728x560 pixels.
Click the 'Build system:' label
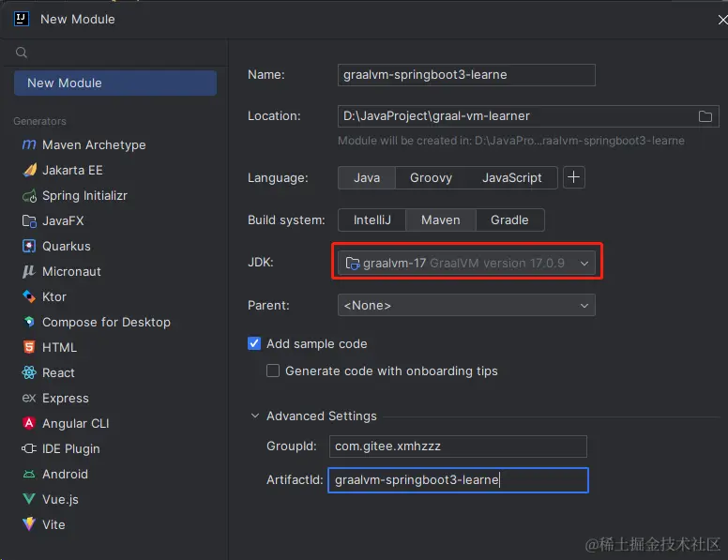tap(286, 220)
